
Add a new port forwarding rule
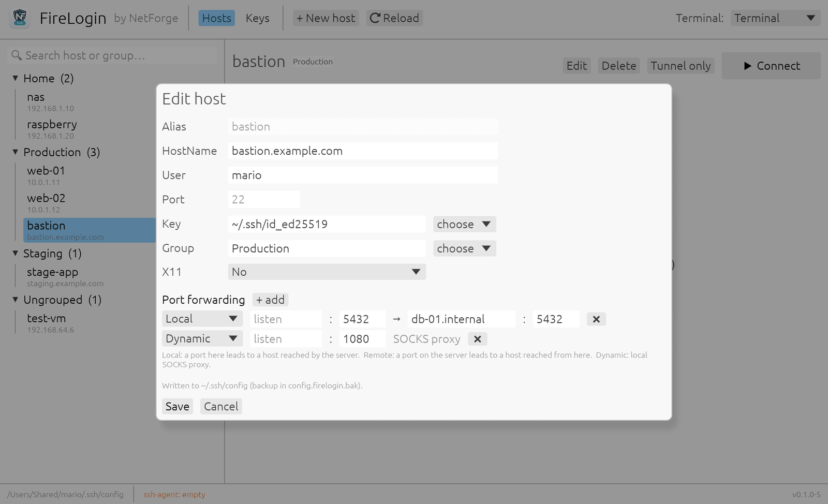point(270,300)
